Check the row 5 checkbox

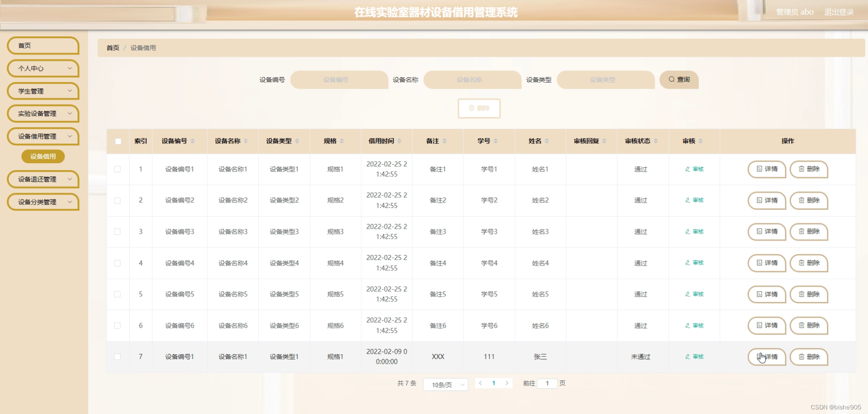117,294
